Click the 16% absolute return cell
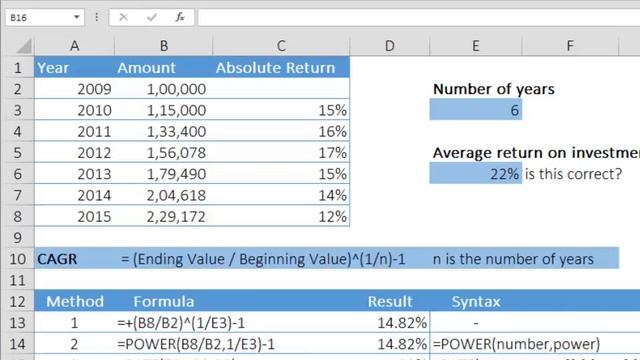The width and height of the screenshot is (640, 360). pos(281,131)
